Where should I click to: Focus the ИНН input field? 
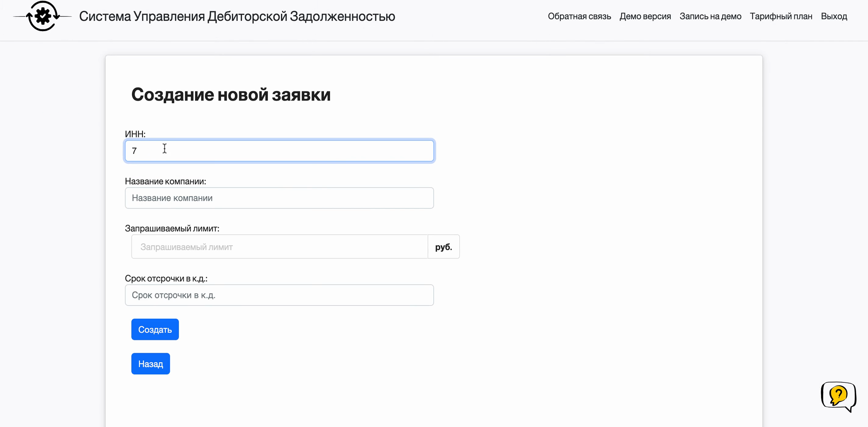coord(279,151)
